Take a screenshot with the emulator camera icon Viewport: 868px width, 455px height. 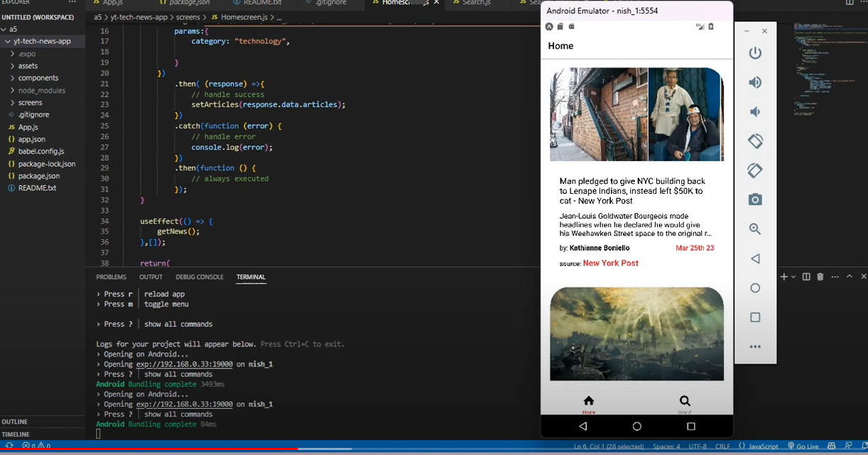(755, 199)
